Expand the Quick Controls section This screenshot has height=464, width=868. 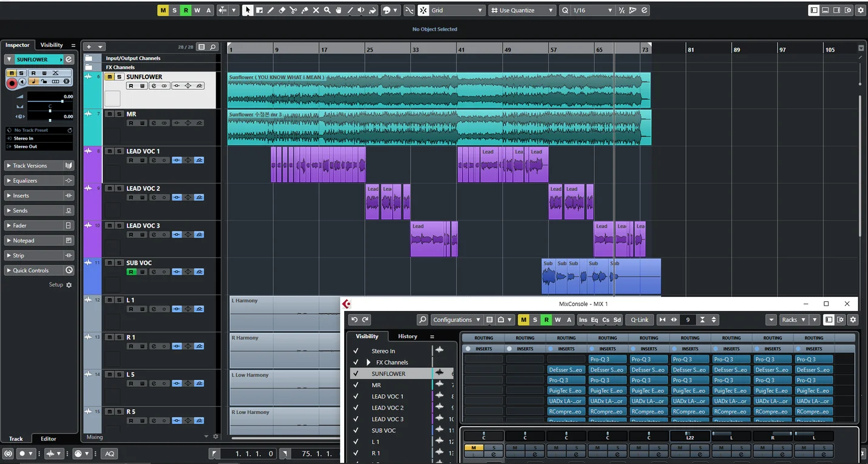39,270
